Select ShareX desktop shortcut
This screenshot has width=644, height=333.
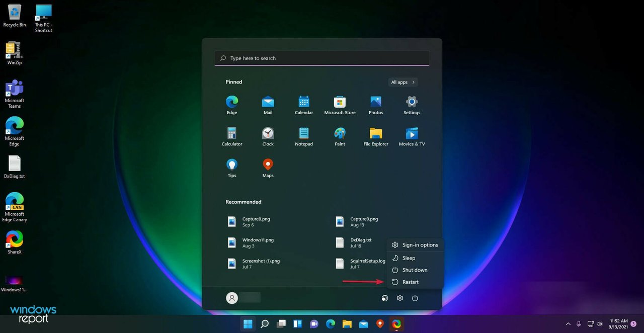tap(15, 242)
